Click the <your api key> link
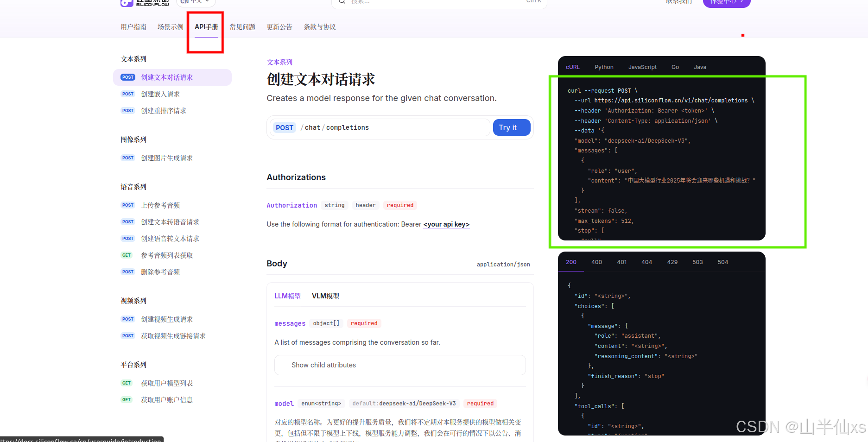The height and width of the screenshot is (442, 868). coord(446,224)
